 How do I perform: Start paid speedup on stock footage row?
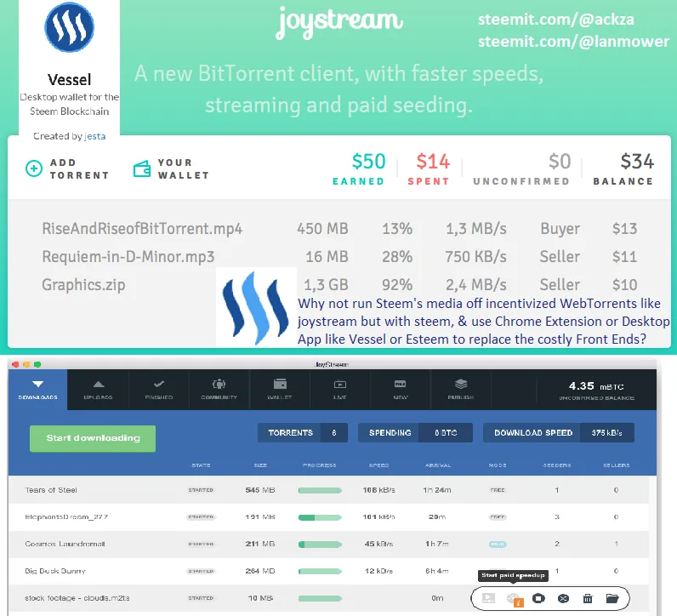[x=515, y=599]
